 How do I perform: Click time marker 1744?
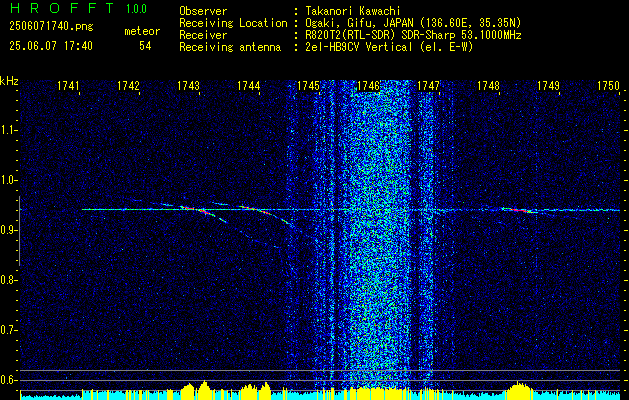coord(248,86)
